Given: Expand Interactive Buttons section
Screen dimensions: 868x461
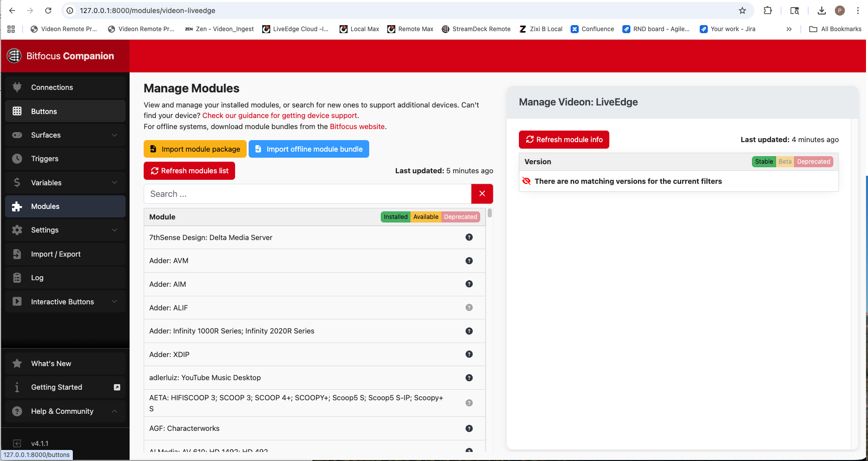Looking at the screenshot, I should 65,302.
